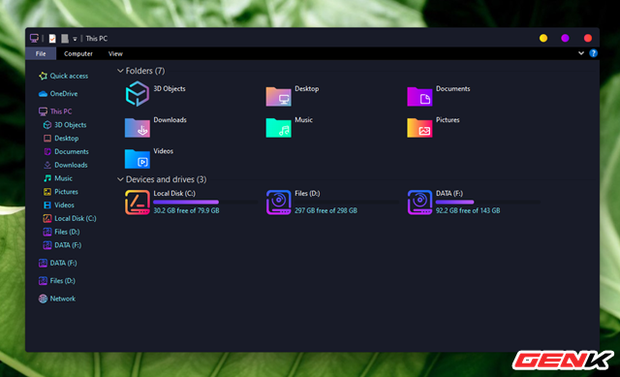Image resolution: width=620 pixels, height=377 pixels.
Task: Collapse the Devices and drives (3) group
Action: (x=120, y=180)
